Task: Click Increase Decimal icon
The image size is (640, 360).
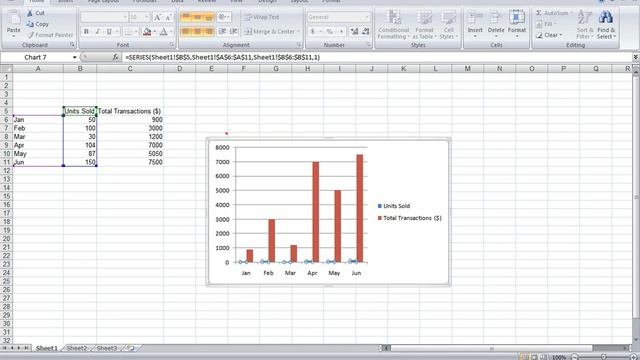Action: pos(354,31)
